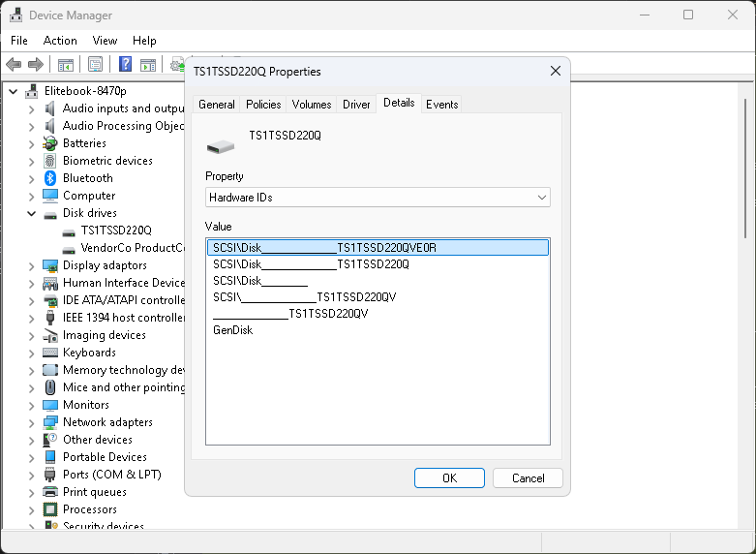Click the IEEE 1394 host controllers icon

[50, 318]
